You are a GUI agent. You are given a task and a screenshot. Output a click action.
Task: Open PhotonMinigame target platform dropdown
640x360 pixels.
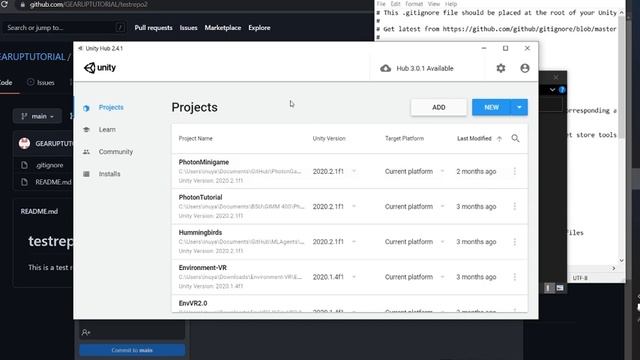tap(442, 171)
